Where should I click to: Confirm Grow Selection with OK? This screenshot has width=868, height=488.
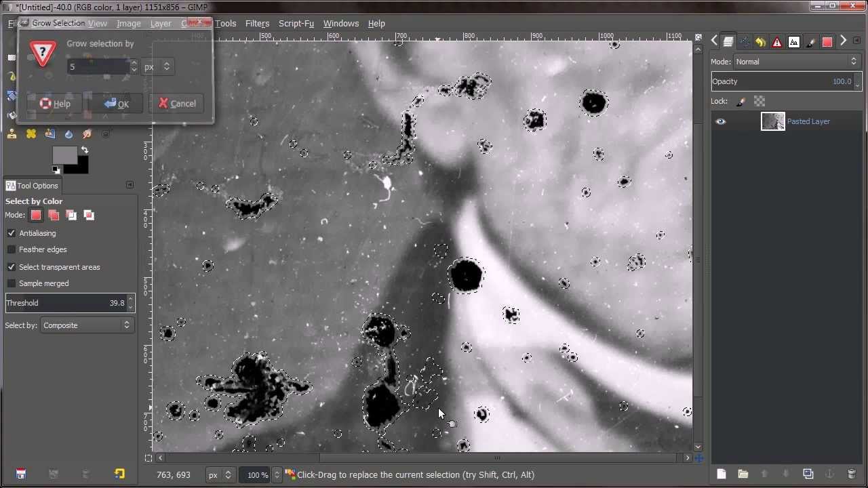[116, 104]
